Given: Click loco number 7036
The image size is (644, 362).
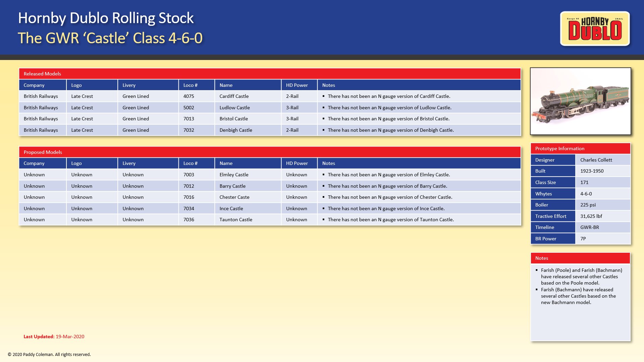Looking at the screenshot, I should click(189, 220).
